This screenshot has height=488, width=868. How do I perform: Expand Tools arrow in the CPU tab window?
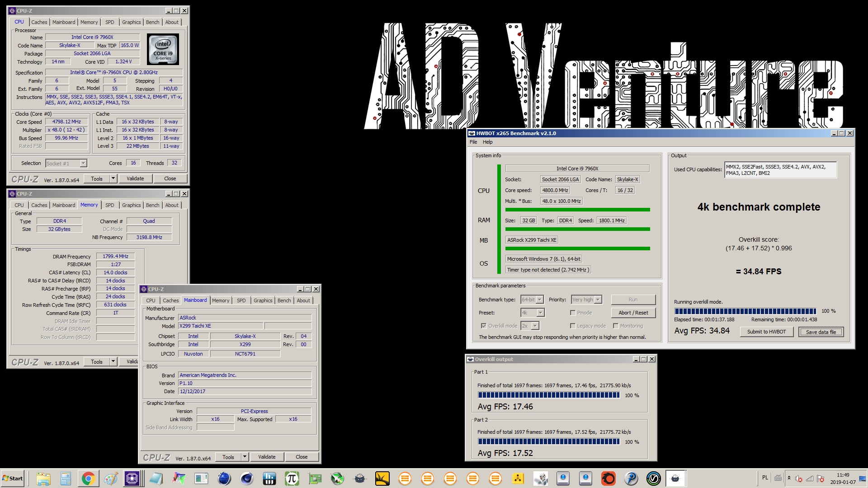tap(113, 179)
